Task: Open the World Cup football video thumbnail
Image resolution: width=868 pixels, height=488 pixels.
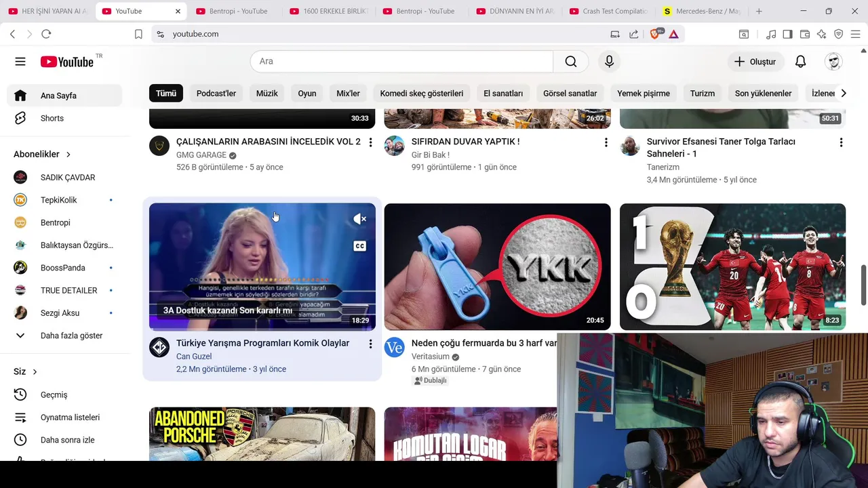Action: click(732, 267)
